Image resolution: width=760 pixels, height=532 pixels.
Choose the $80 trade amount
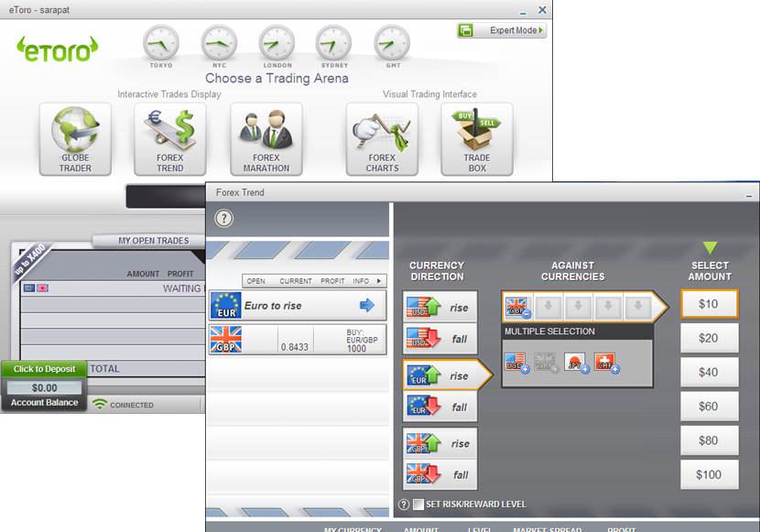coord(710,441)
